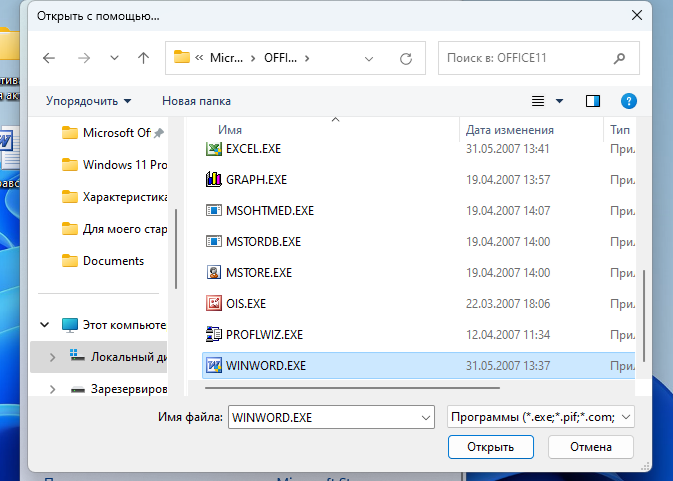Sort by the Имя column header

pyautogui.click(x=230, y=130)
